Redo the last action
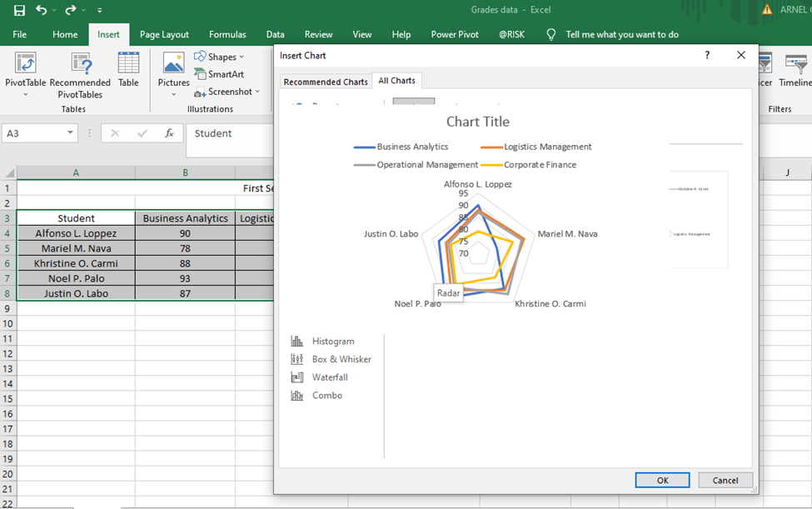This screenshot has height=509, width=812. tap(71, 10)
